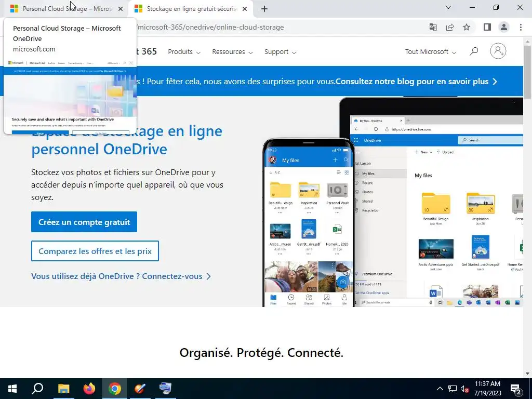
Task: Bookmark this page with the star
Action: [x=467, y=27]
